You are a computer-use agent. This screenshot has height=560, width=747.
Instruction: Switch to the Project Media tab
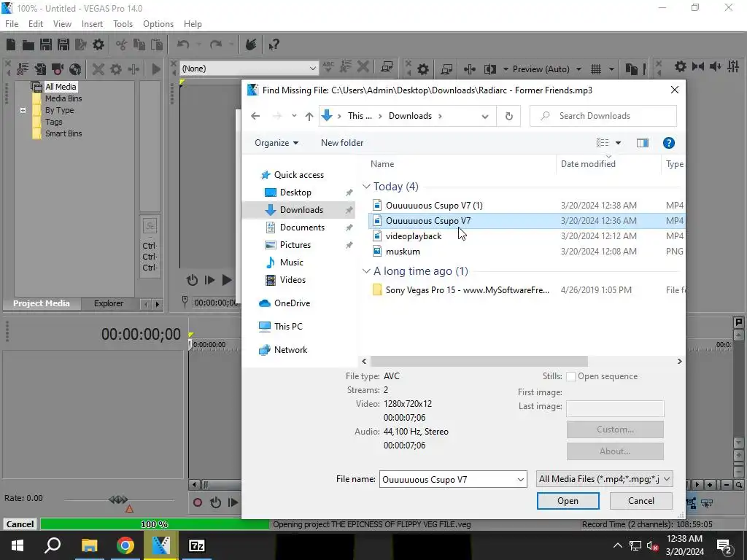pyautogui.click(x=41, y=303)
